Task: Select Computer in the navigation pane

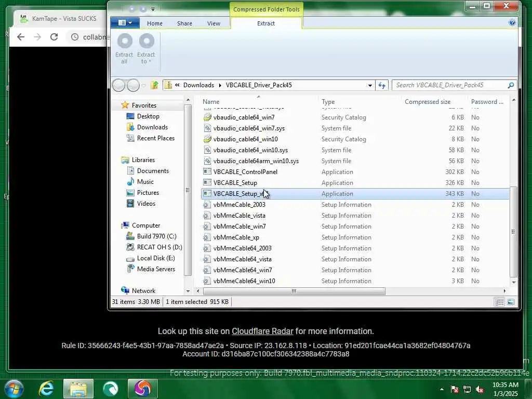Action: 146,225
